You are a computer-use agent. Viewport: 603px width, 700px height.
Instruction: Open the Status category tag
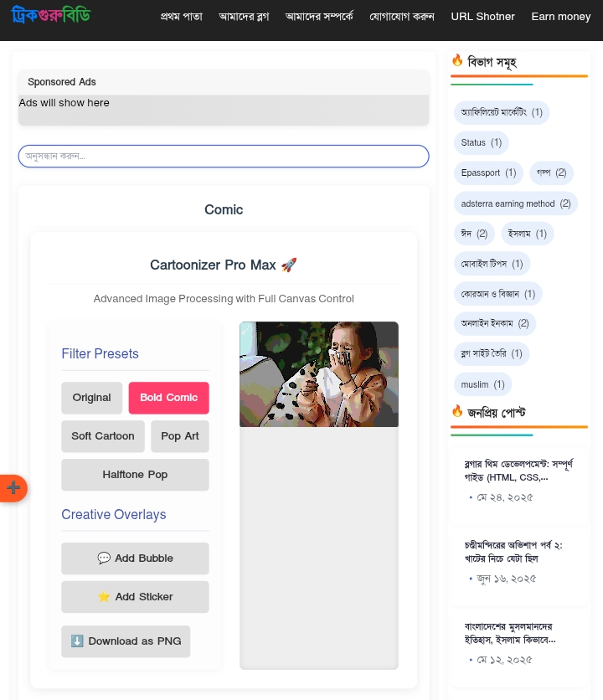pyautogui.click(x=481, y=143)
